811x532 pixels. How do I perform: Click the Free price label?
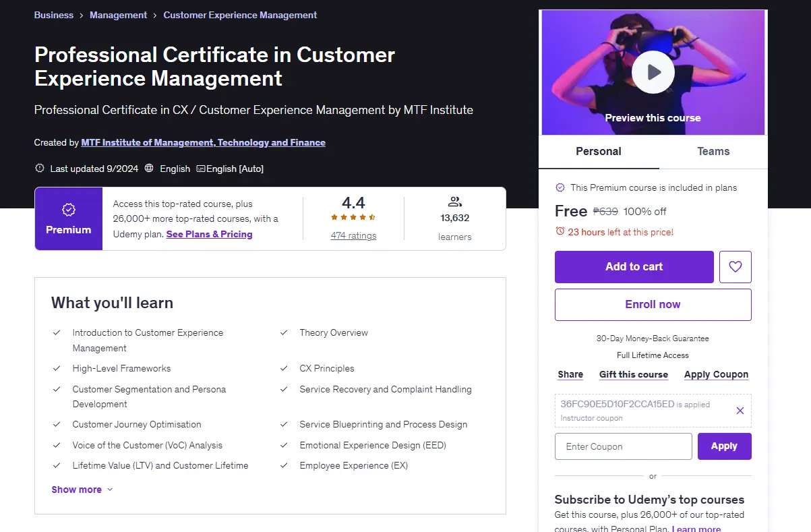571,211
